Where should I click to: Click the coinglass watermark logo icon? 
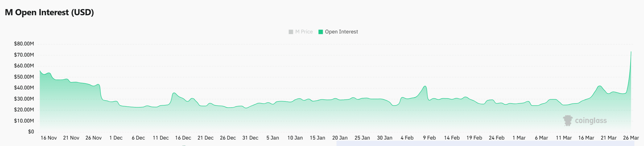(x=568, y=120)
